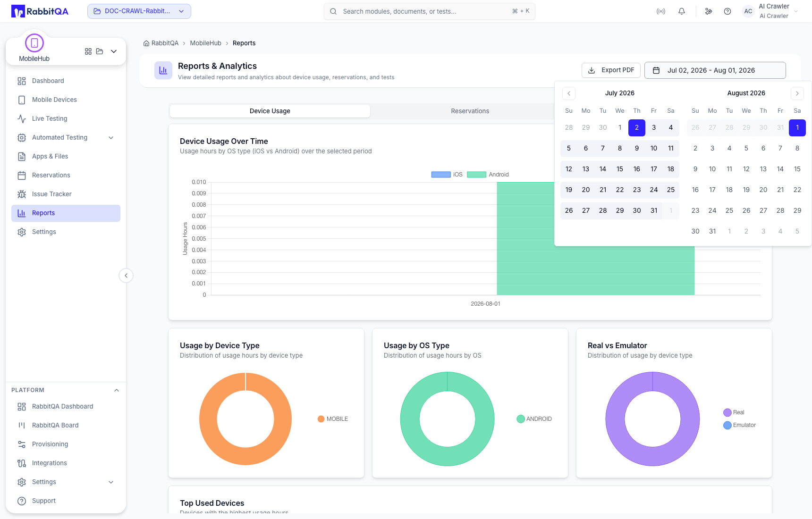The width and height of the screenshot is (812, 519).
Task: Click the RabbitQA Dashboard icon
Action: [22, 407]
